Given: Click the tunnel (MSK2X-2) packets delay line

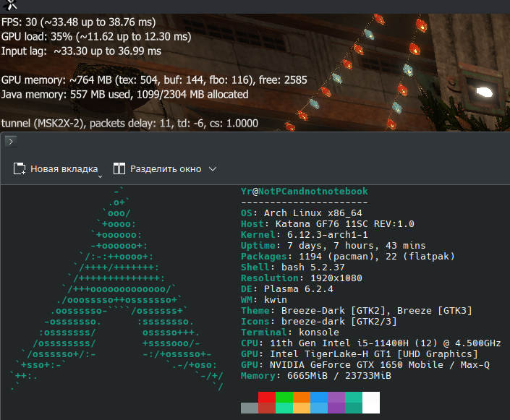Looking at the screenshot, I should click(129, 123).
